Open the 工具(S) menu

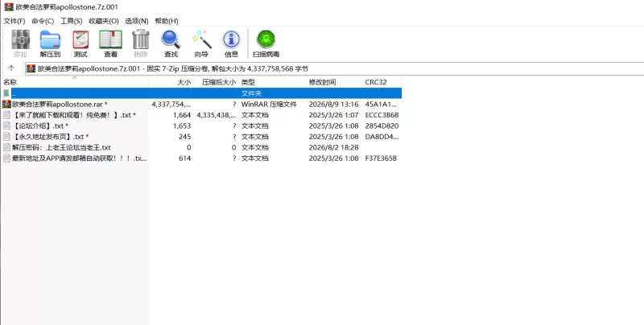point(72,21)
